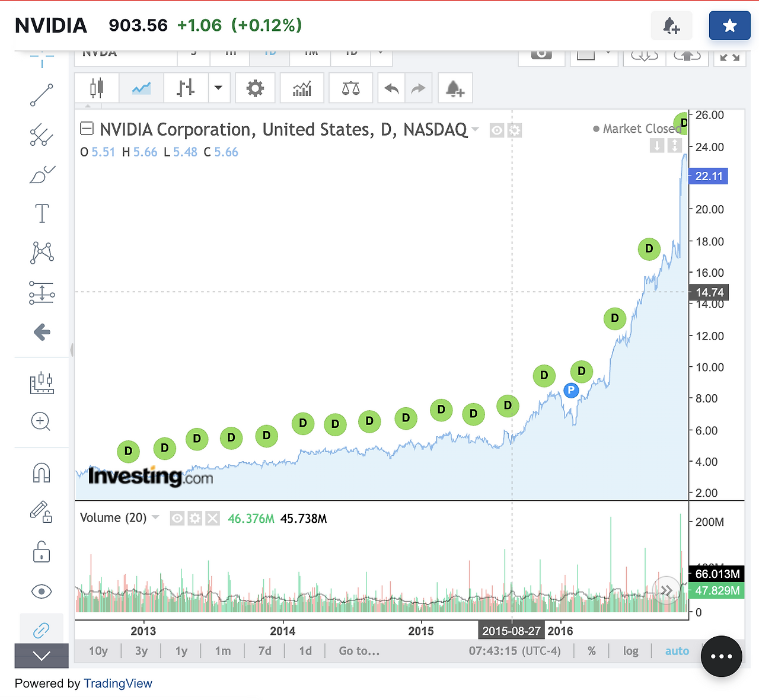
Task: Select the position forecasting tool
Action: click(x=42, y=293)
